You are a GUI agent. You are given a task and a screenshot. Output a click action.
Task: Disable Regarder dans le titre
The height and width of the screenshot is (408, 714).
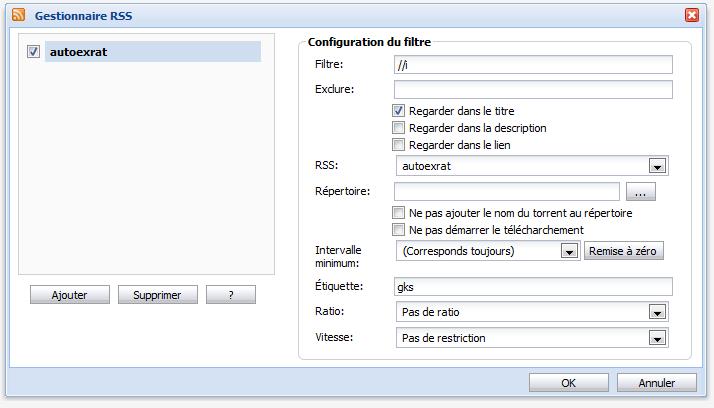click(399, 111)
